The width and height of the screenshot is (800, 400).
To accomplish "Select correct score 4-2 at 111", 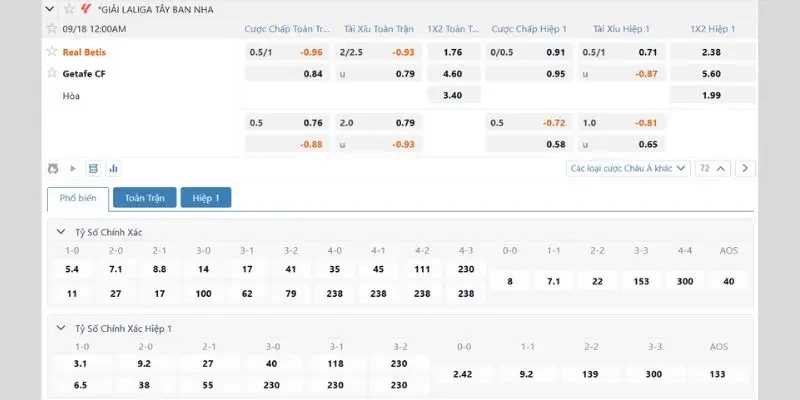I will pyautogui.click(x=422, y=269).
